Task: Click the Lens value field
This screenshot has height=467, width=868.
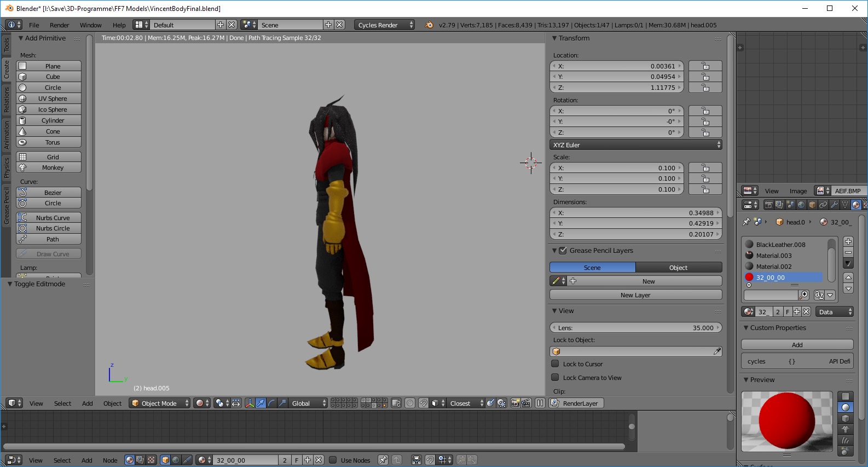Action: coord(636,328)
